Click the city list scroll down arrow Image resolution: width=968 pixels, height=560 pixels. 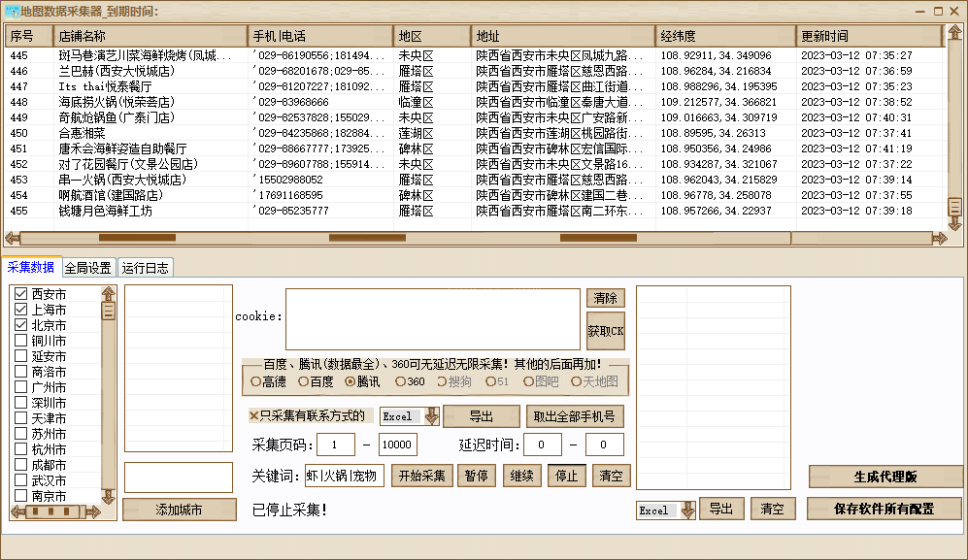[108, 496]
